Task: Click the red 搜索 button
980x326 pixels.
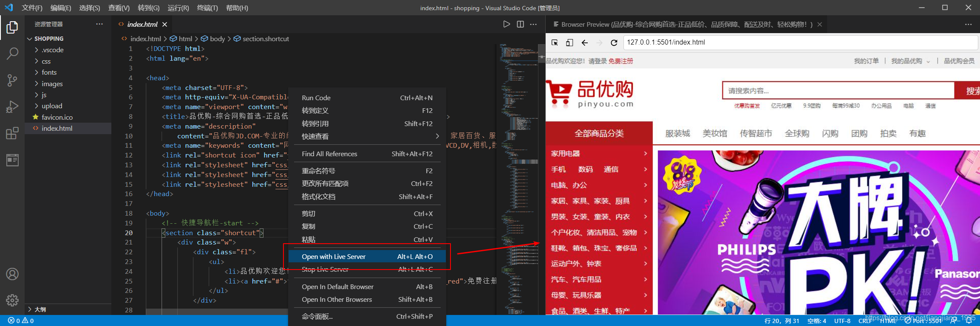Action: (x=967, y=91)
